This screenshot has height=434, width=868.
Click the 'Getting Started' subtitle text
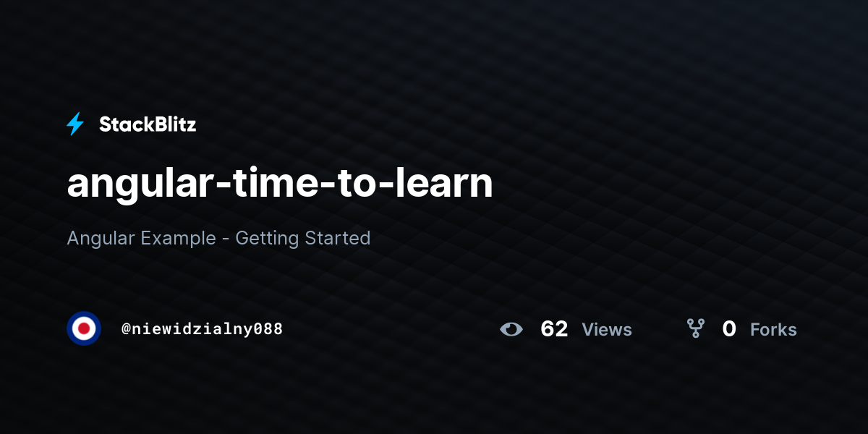click(303, 238)
